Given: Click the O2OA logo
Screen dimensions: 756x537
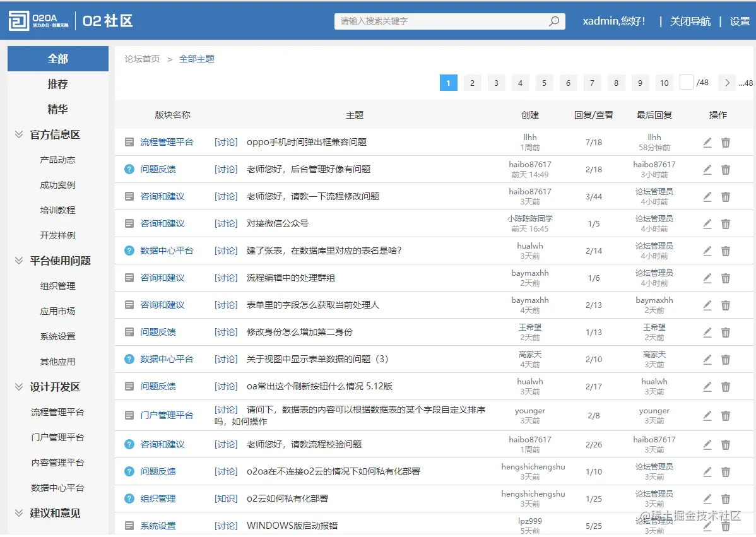Looking at the screenshot, I should 38,21.
